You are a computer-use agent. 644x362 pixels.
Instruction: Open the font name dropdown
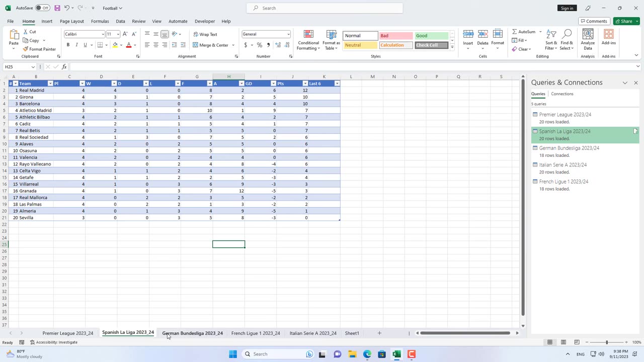point(103,34)
